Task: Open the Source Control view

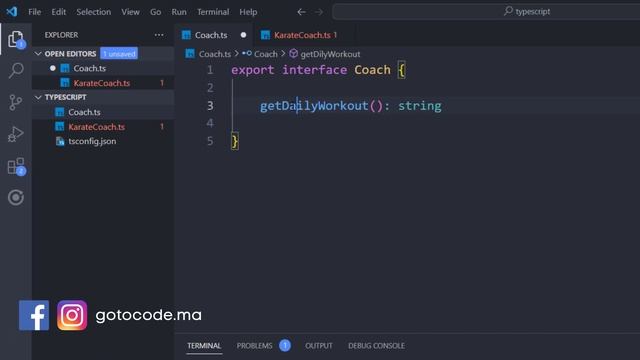Action: 16,102
